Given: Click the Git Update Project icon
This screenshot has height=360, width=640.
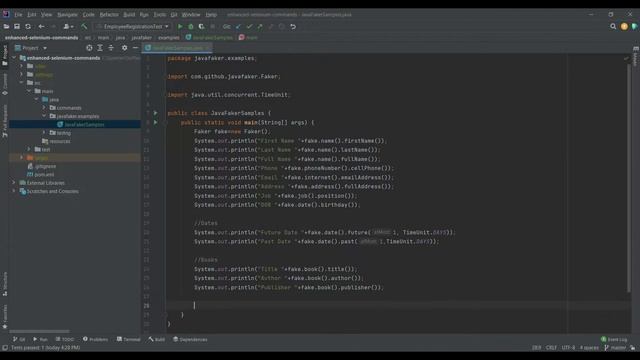Looking at the screenshot, I should (x=238, y=27).
